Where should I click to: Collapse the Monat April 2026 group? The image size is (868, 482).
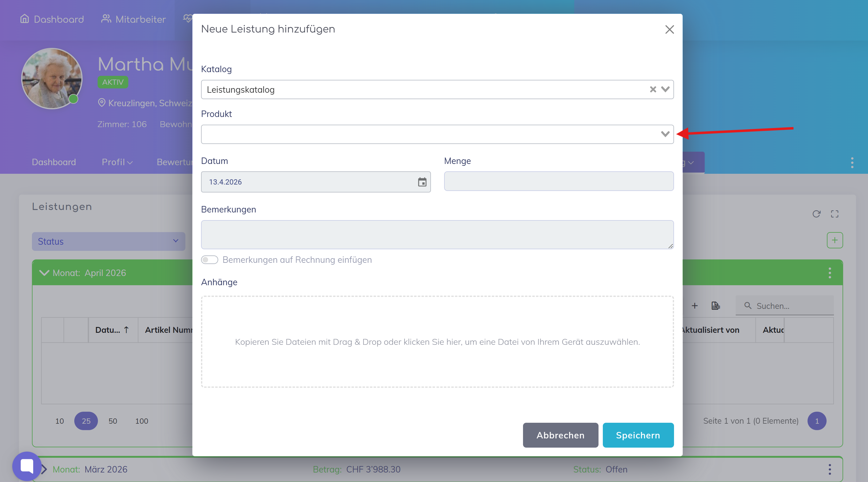click(x=44, y=273)
